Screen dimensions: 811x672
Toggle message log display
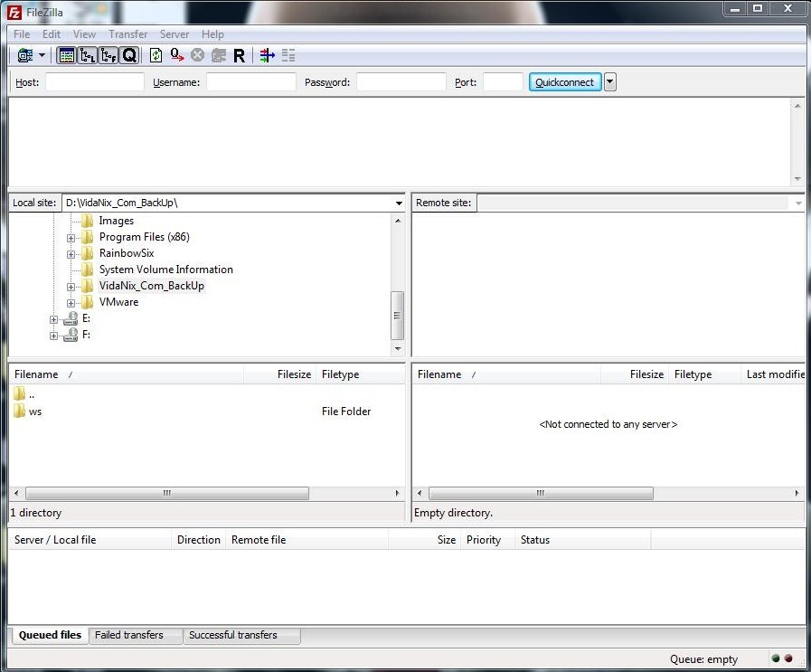67,55
